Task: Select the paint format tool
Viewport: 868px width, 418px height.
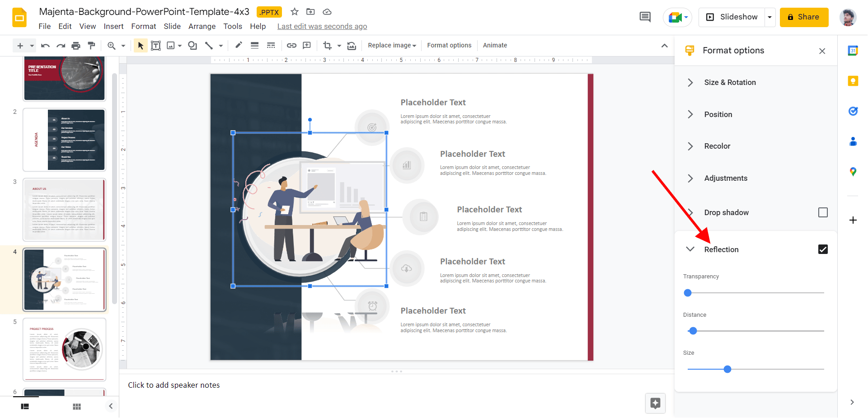Action: [91, 46]
